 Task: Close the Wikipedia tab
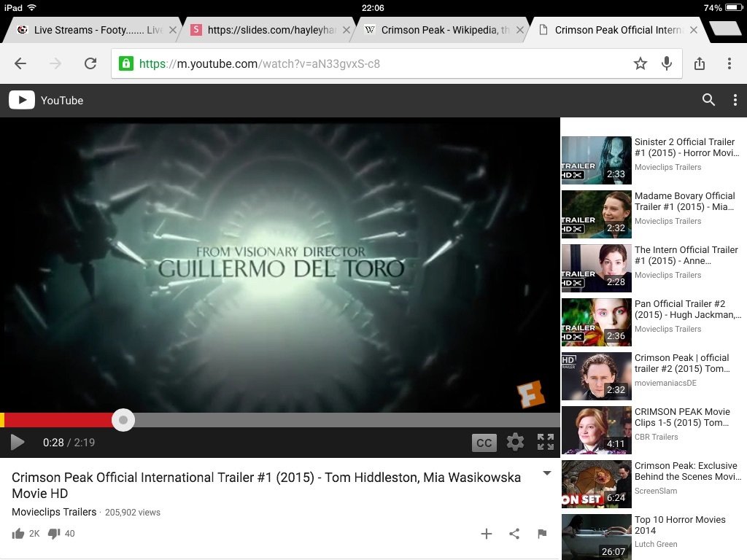(520, 30)
